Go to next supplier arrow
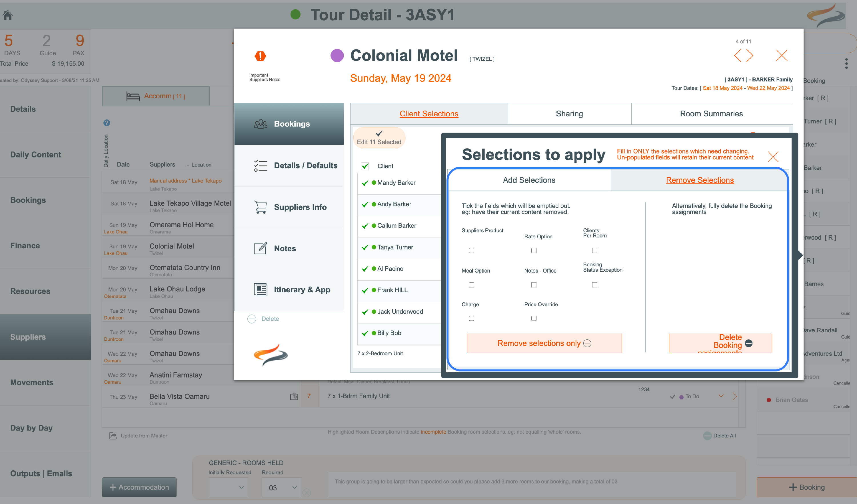Viewport: 857px width, 504px height. (x=750, y=55)
